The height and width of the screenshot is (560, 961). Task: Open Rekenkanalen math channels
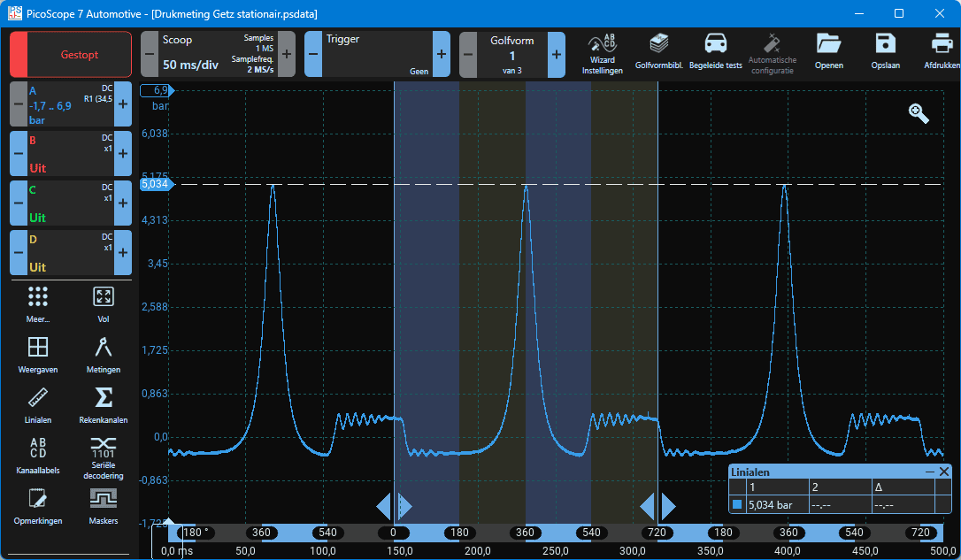click(104, 403)
